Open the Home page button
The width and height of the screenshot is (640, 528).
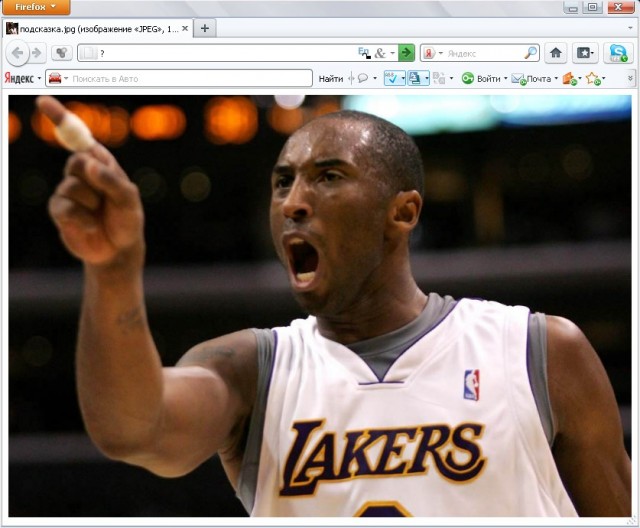(x=556, y=53)
